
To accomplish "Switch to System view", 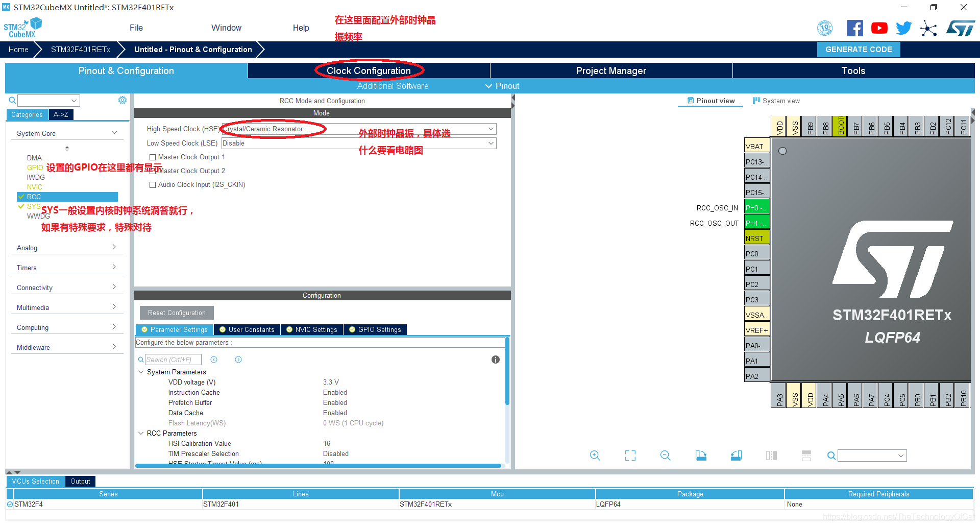I will coord(776,101).
